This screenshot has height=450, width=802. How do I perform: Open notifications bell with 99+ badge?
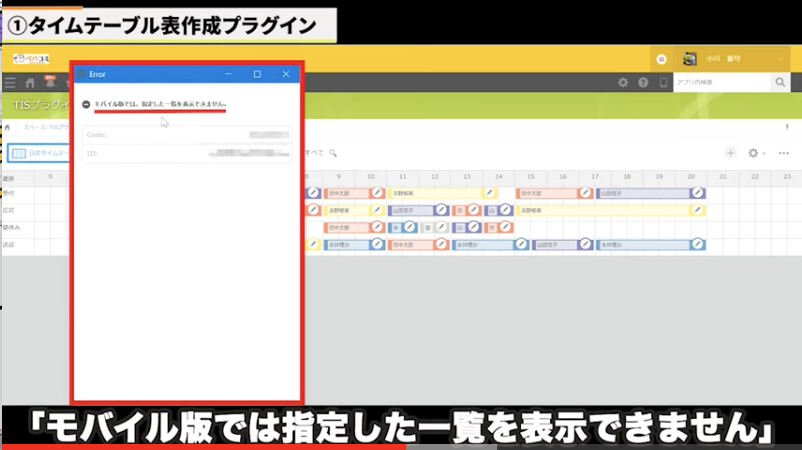[48, 83]
